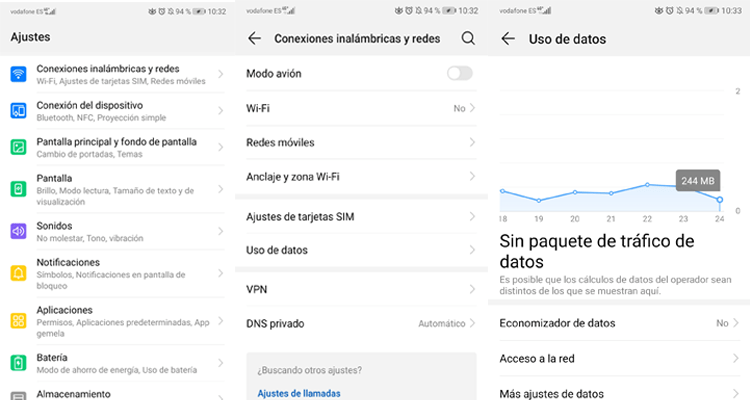Tap the Uso de datos chevron

472,250
